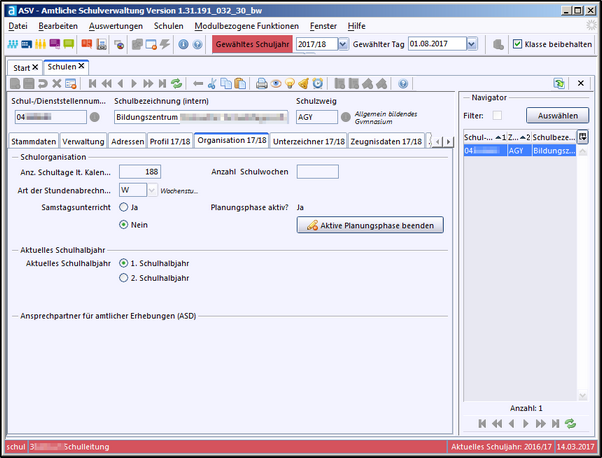Toggle the Klasse beibehalten checkbox
This screenshot has height=458, width=602.
[x=517, y=44]
